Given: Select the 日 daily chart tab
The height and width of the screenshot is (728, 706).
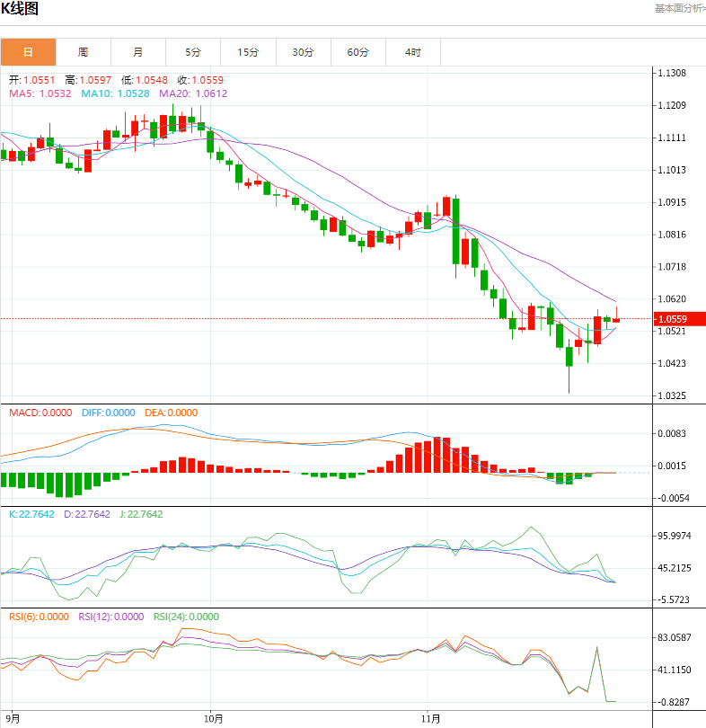Looking at the screenshot, I should point(29,52).
